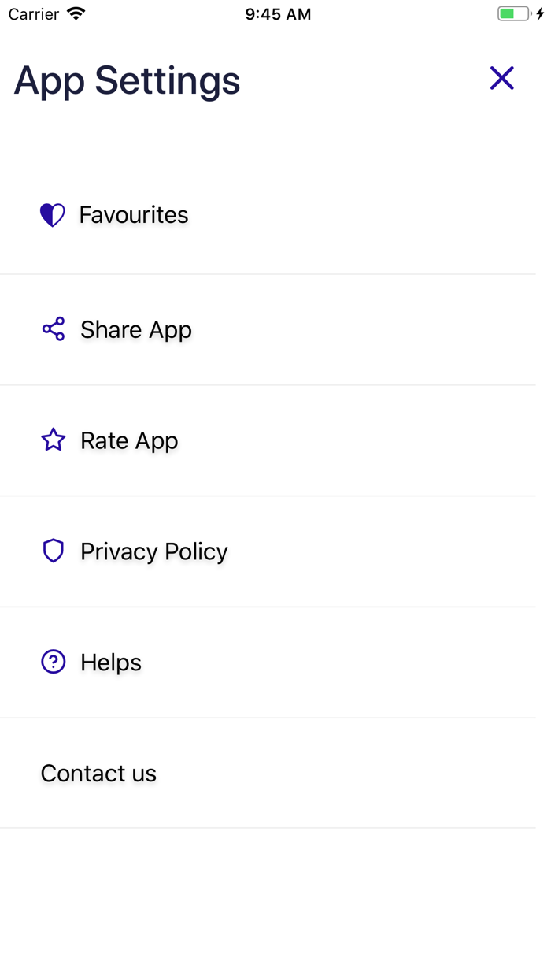The image size is (551, 980).
Task: Choose the Rate App option label
Action: [x=129, y=440]
